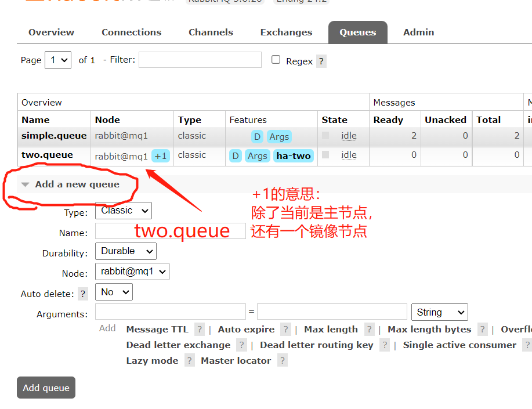This screenshot has height=409, width=532.
Task: Sort the table by Name column
Action: [35, 120]
